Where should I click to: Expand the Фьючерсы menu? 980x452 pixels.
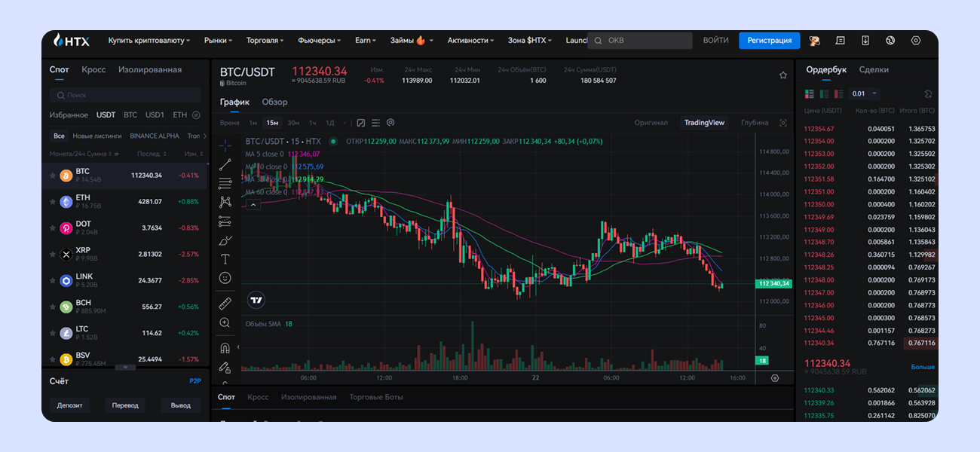pyautogui.click(x=319, y=41)
